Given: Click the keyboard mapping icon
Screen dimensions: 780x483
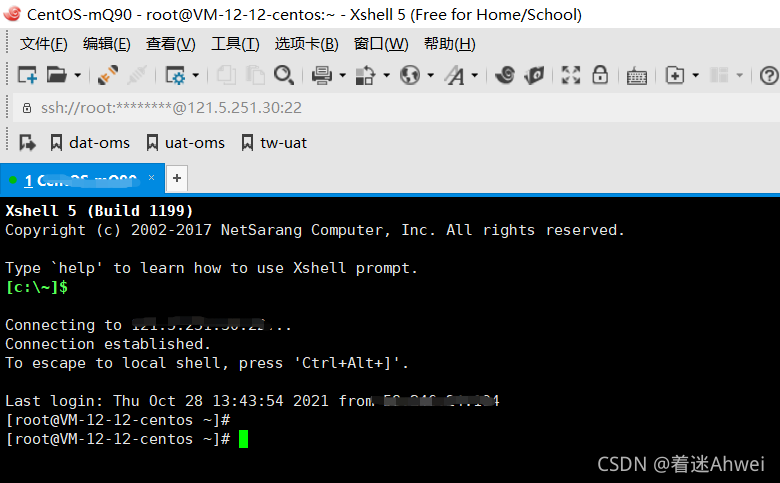Looking at the screenshot, I should tap(637, 76).
